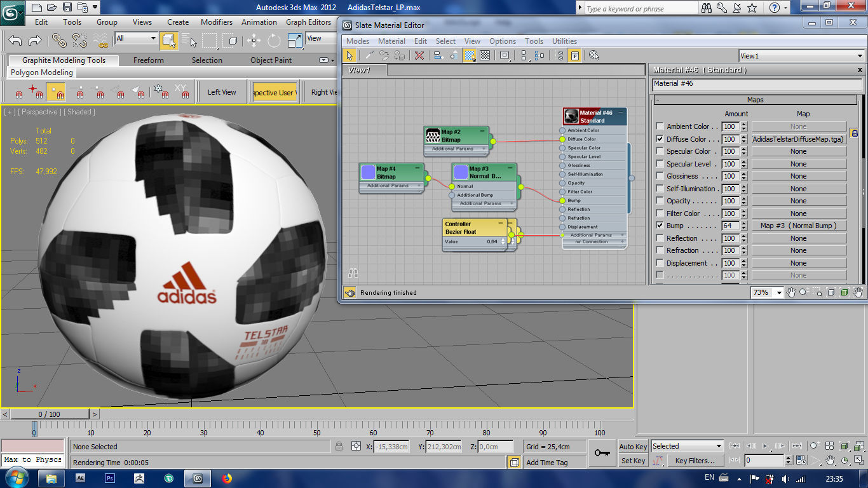868x488 pixels.
Task: Select the arrow Select tool in material editor
Action: (x=349, y=55)
